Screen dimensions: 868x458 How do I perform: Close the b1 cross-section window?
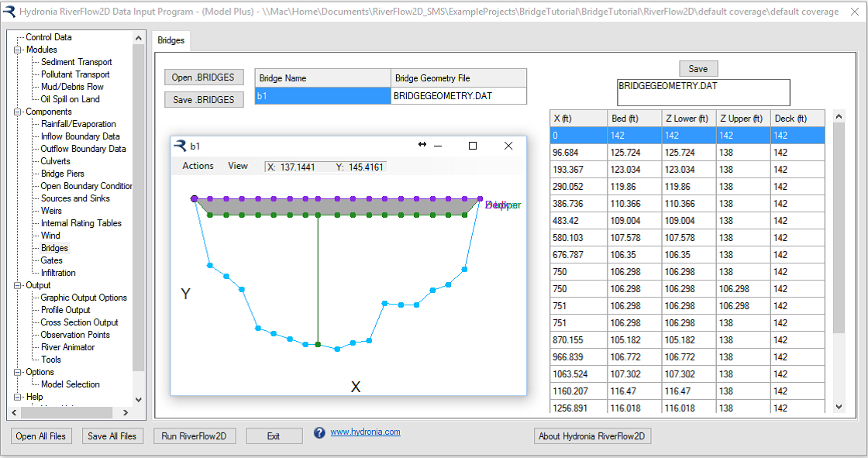point(508,146)
